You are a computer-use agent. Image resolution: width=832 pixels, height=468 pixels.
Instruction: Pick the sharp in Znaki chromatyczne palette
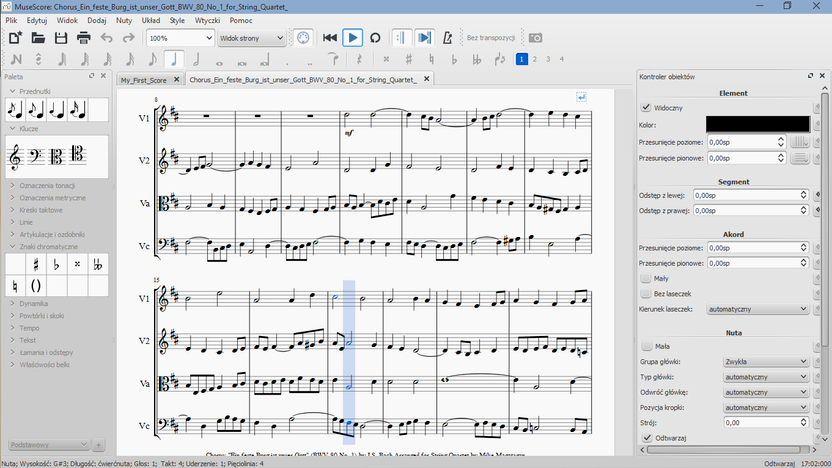click(36, 264)
